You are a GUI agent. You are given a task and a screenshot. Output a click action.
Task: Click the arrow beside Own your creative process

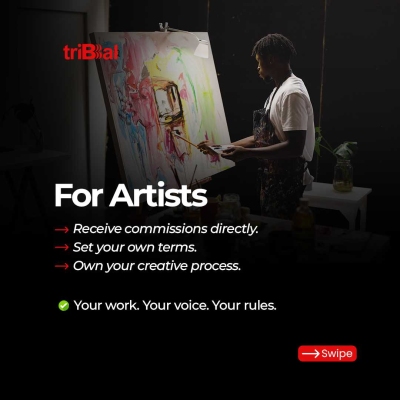click(x=62, y=266)
